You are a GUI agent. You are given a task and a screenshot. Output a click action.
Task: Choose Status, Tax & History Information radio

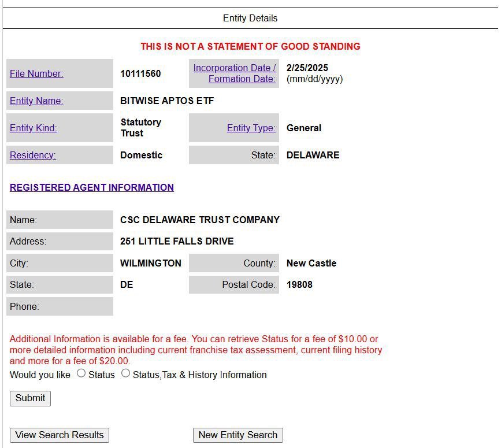click(125, 373)
